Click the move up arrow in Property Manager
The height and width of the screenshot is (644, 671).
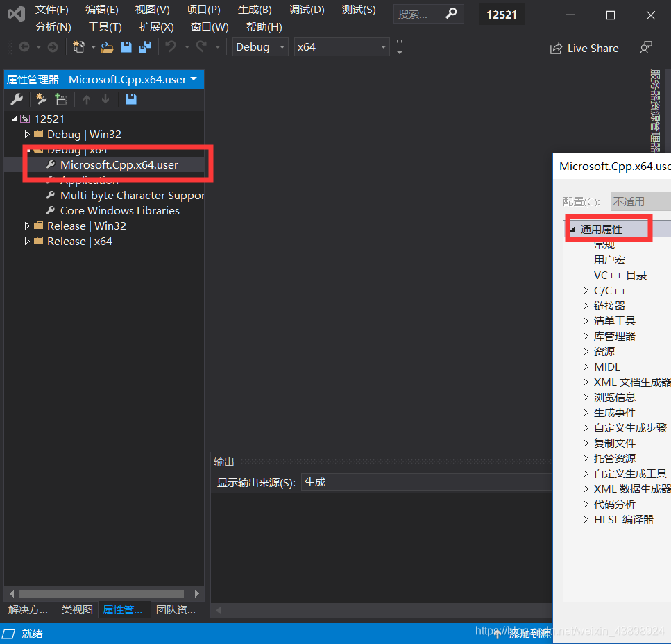[x=87, y=99]
